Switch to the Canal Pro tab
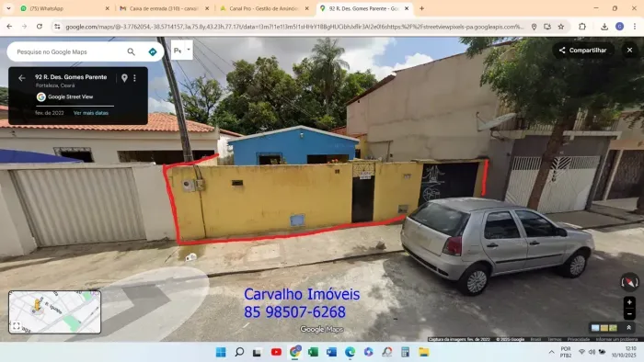Viewport: 644px width, 362px height. 264,8
